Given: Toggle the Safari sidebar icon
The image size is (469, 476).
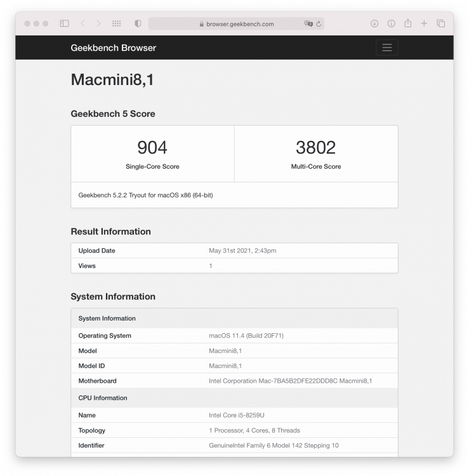Looking at the screenshot, I should 64,23.
